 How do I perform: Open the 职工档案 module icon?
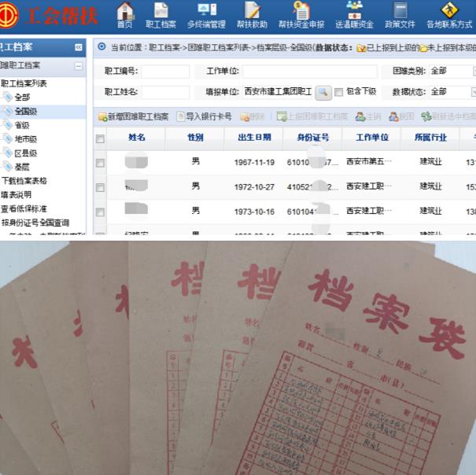(160, 14)
